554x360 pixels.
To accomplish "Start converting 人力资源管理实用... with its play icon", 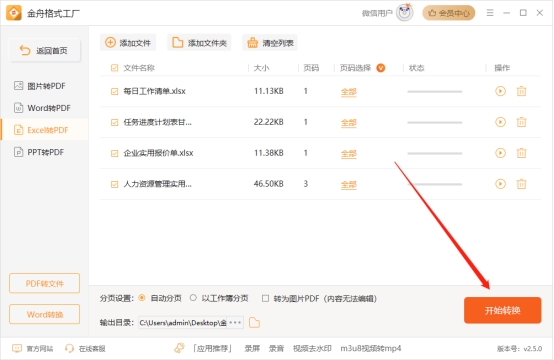I will tap(500, 184).
